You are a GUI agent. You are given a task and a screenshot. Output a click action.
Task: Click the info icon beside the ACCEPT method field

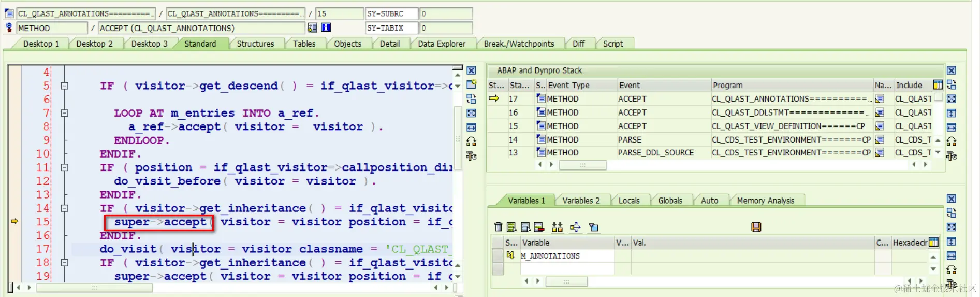tap(326, 27)
